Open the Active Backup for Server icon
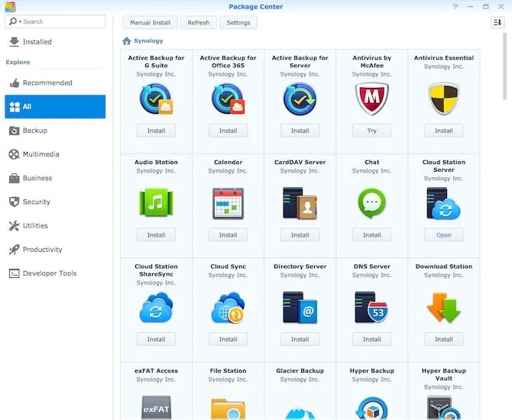Screen dimensions: 512x420 (300, 99)
